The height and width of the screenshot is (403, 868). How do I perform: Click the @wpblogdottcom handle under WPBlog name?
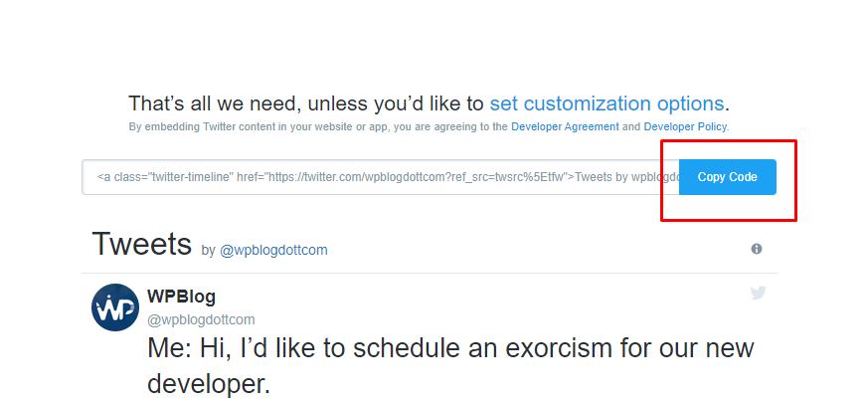[201, 319]
